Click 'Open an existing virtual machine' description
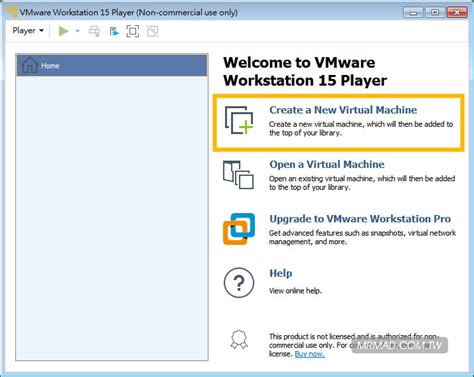Viewport: 474px width, 377px height. pos(362,183)
